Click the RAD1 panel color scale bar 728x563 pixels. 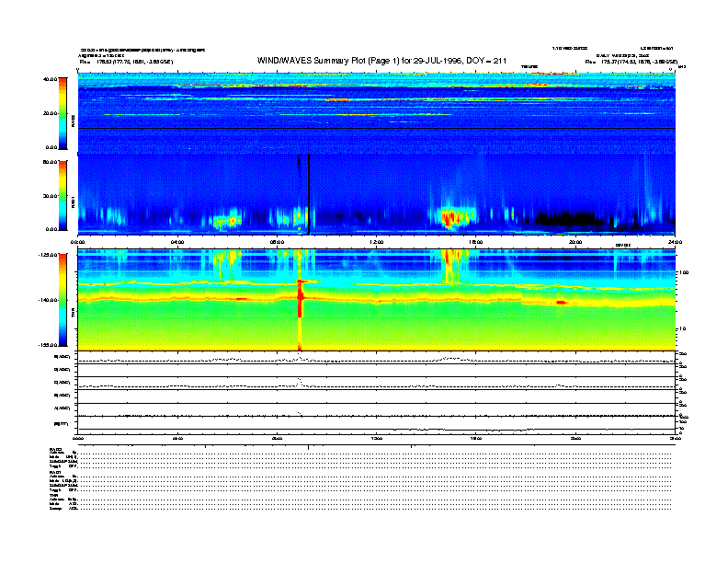coord(63,195)
